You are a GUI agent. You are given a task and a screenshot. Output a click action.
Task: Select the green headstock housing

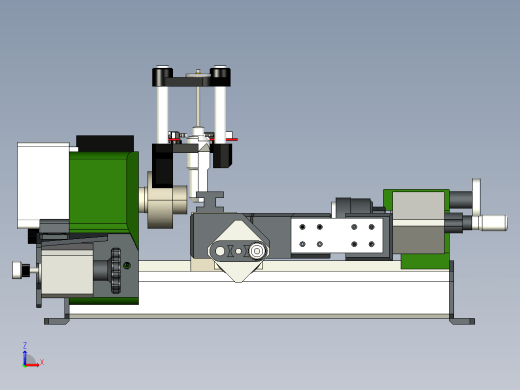click(x=104, y=192)
